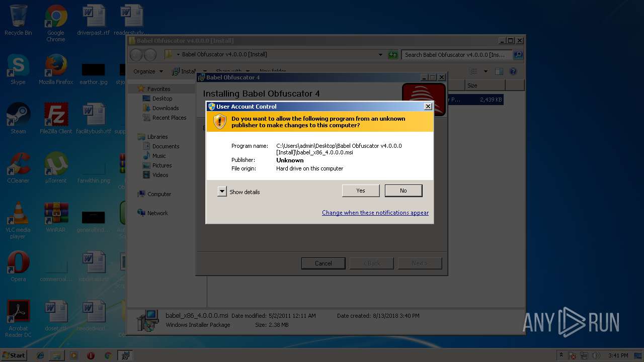Click Chrome icon in taskbar
The width and height of the screenshot is (644, 362).
(108, 355)
